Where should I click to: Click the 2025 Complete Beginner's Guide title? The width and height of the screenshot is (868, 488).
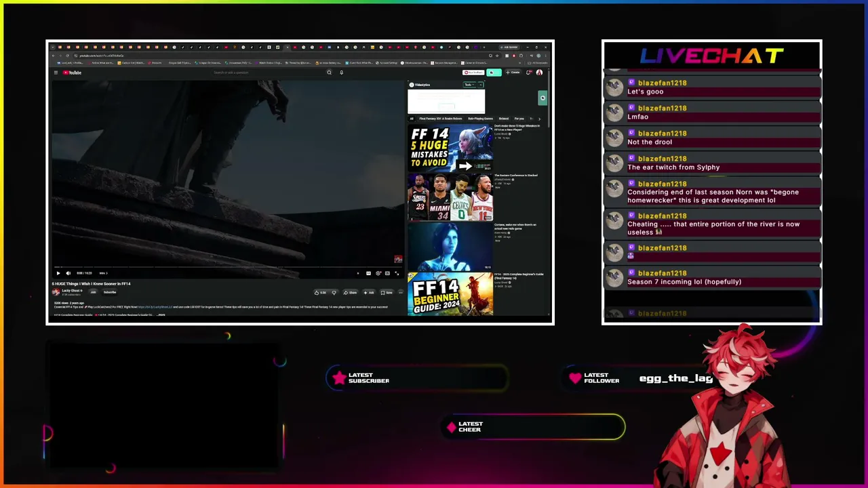[x=519, y=276]
